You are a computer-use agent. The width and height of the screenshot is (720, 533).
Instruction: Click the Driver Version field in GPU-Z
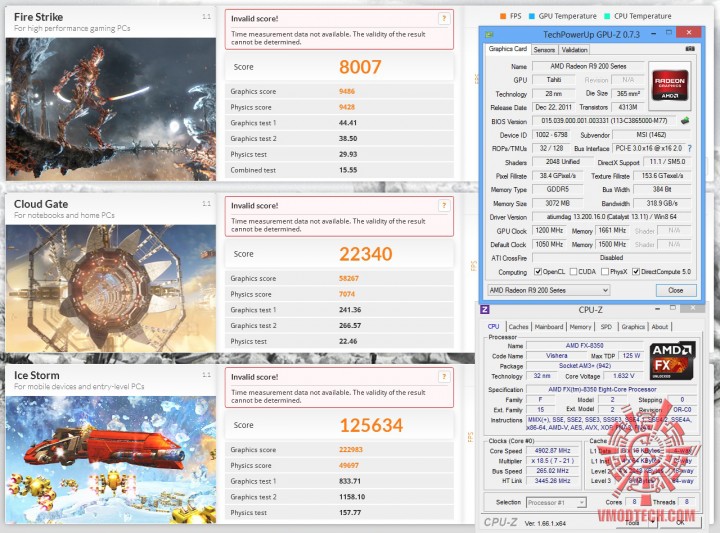[x=612, y=217]
